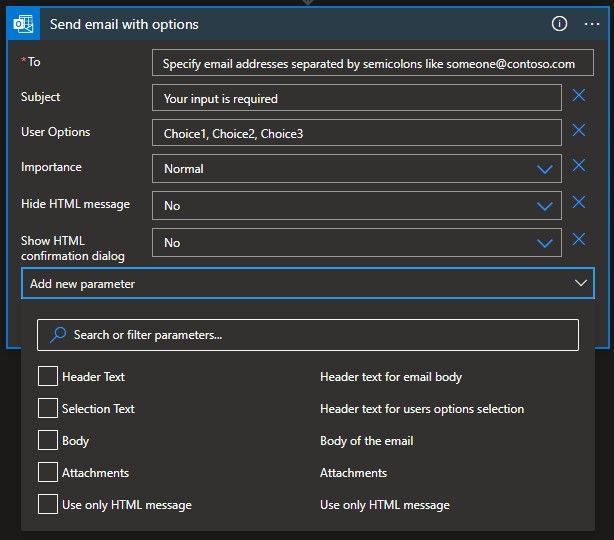Viewport: 614px width, 540px height.
Task: Open the ellipsis more options menu
Action: (x=591, y=24)
